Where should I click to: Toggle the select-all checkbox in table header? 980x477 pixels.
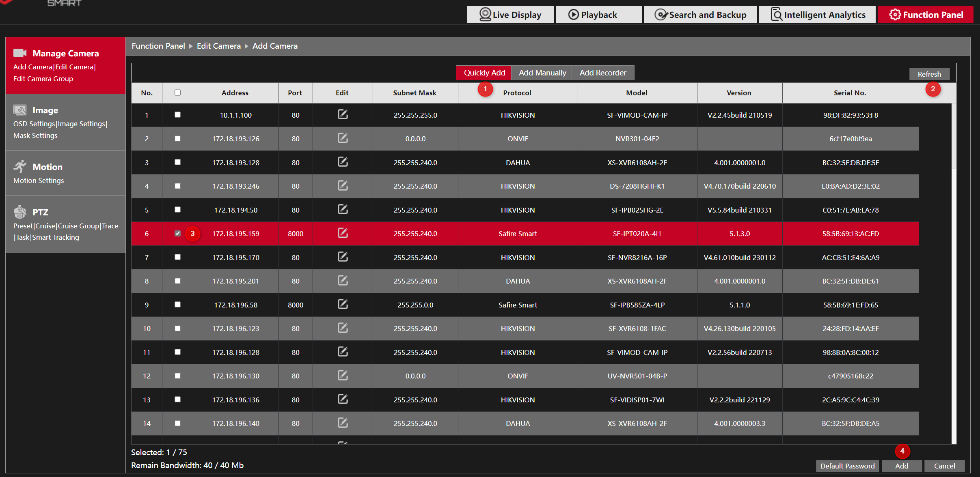[x=177, y=92]
